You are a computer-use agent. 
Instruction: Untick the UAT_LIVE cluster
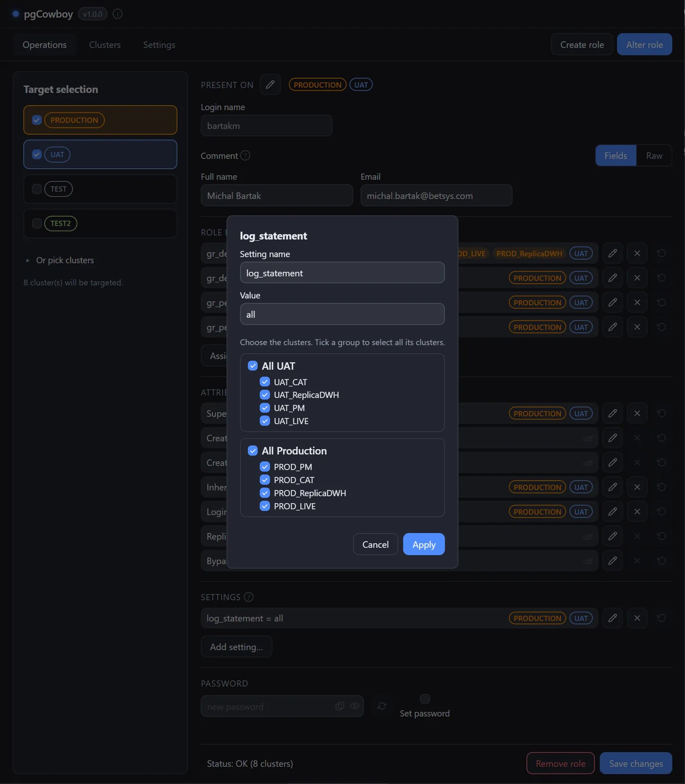click(265, 421)
